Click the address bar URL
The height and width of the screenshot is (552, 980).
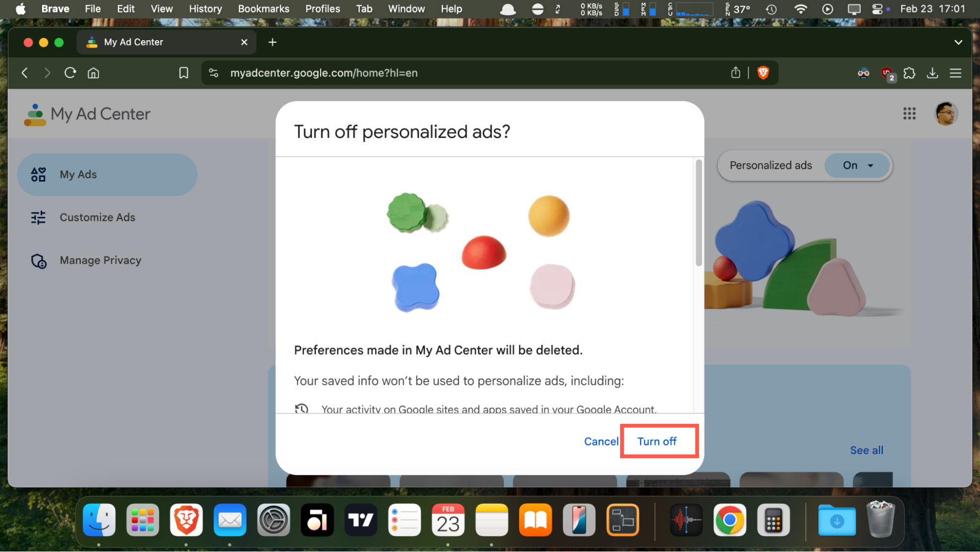tap(324, 73)
